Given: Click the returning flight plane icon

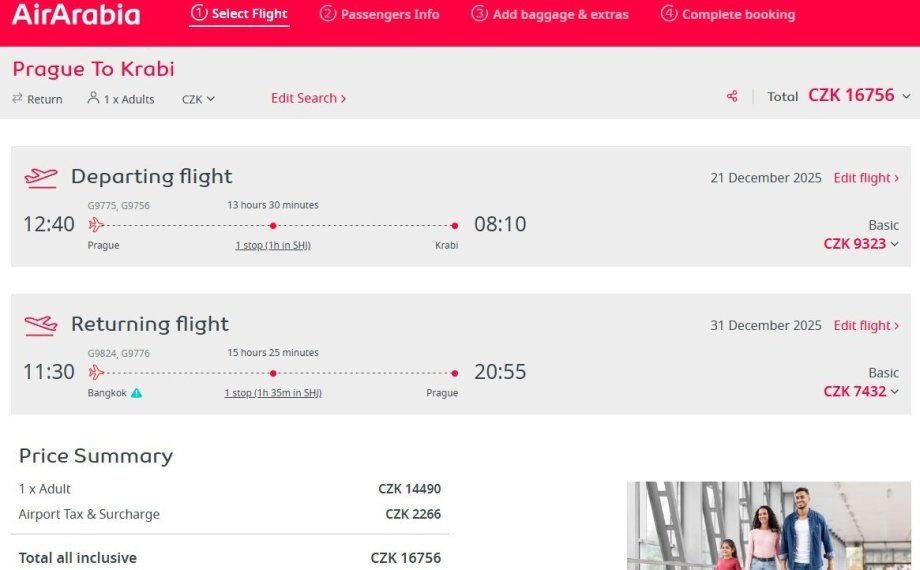Looking at the screenshot, I should (x=41, y=325).
